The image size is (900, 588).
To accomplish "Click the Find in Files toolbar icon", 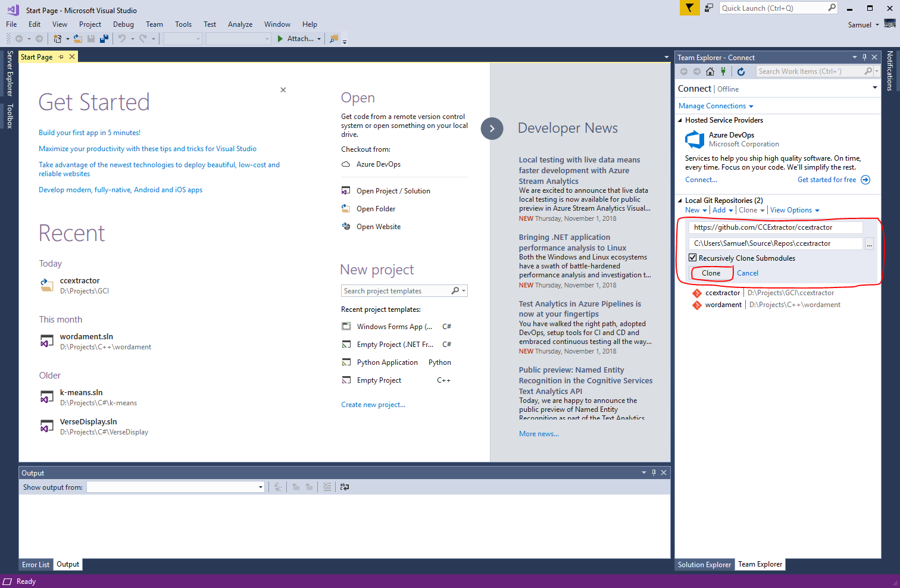I will click(x=334, y=39).
